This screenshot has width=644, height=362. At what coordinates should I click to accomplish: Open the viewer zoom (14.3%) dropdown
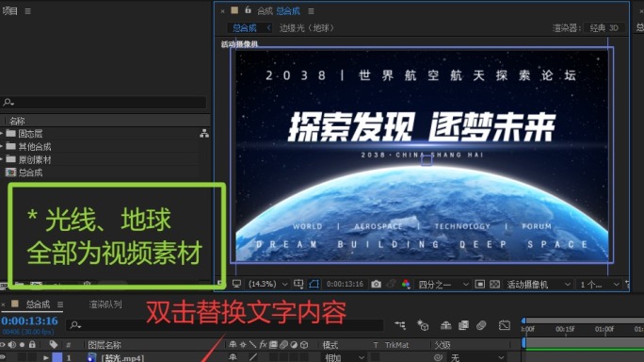pos(267,284)
